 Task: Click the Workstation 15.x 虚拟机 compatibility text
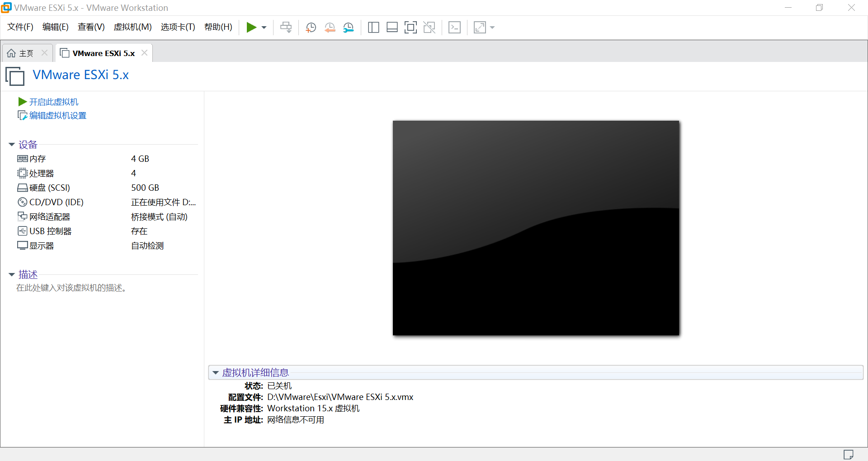313,409
